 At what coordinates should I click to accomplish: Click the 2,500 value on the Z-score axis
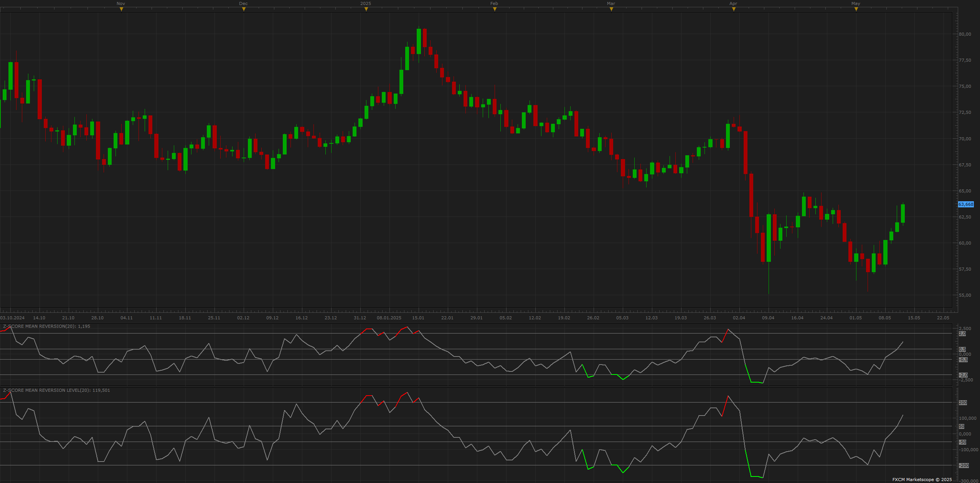click(x=965, y=329)
